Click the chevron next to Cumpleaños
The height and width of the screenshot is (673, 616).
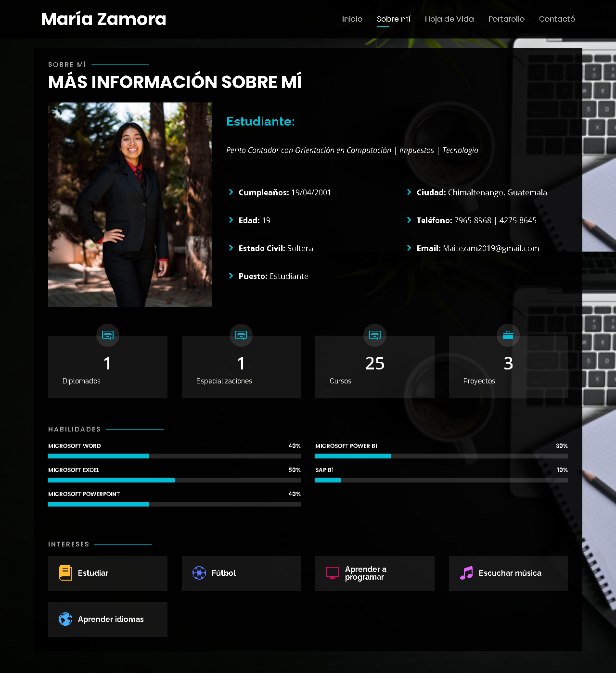click(231, 192)
